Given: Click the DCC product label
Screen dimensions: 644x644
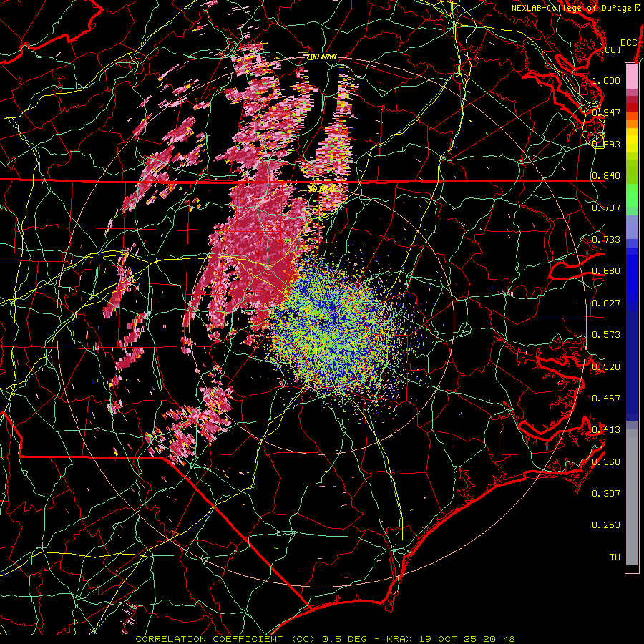Looking at the screenshot, I should 628,43.
